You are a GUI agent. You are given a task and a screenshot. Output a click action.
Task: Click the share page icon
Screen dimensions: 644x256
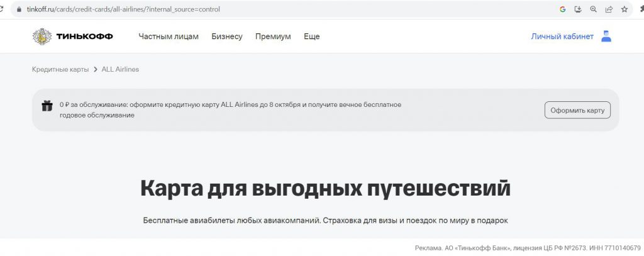coord(609,9)
